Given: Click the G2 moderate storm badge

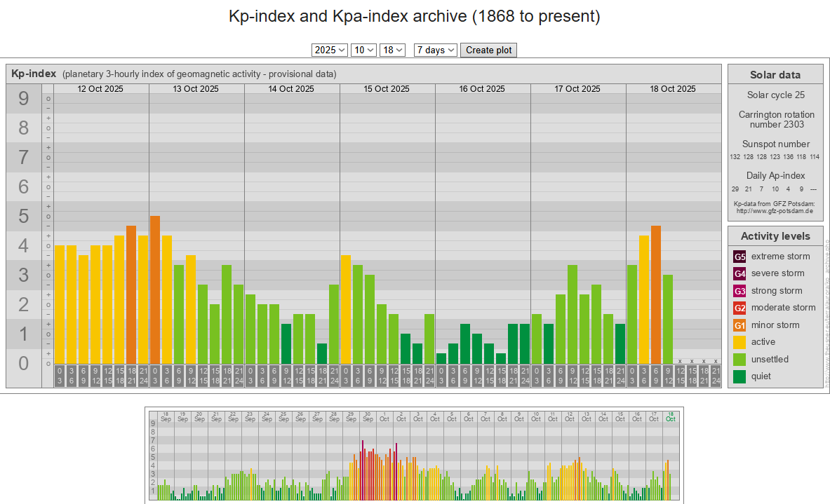Looking at the screenshot, I should click(739, 308).
